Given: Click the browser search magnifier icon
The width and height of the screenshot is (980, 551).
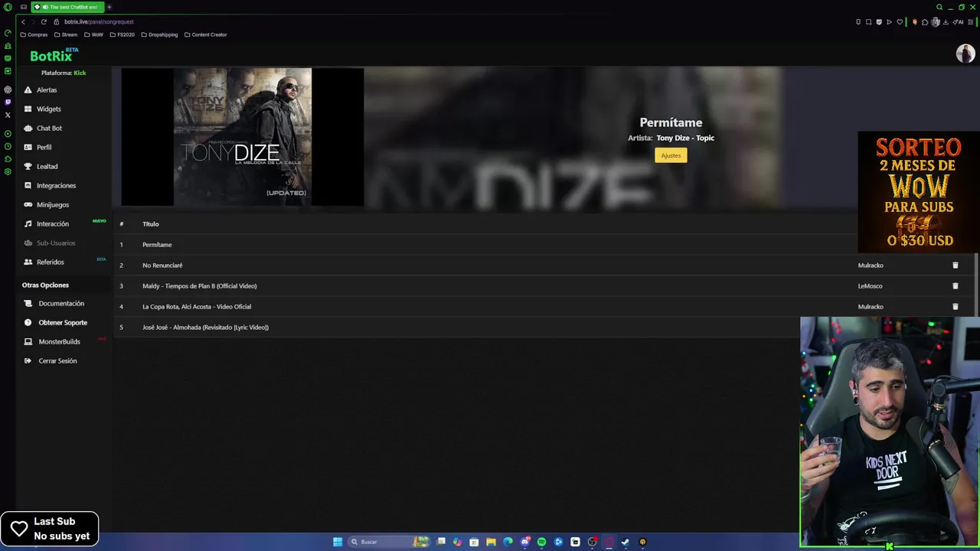Looking at the screenshot, I should point(939,7).
